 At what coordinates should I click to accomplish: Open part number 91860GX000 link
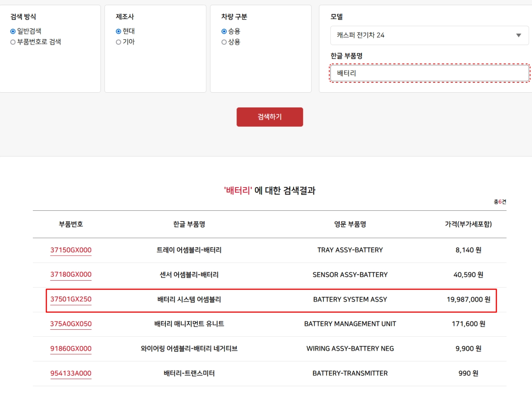pyautogui.click(x=71, y=348)
